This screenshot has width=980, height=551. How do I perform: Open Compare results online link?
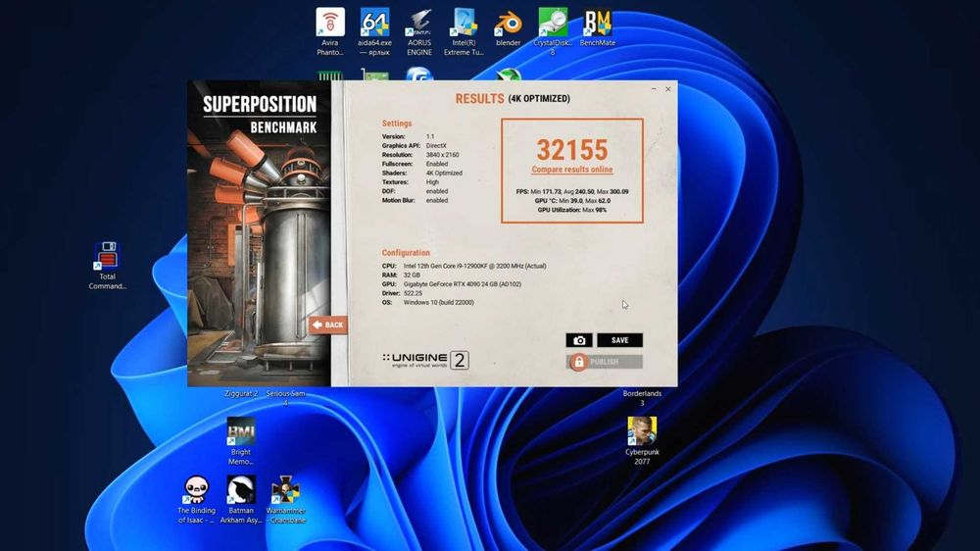click(x=572, y=170)
